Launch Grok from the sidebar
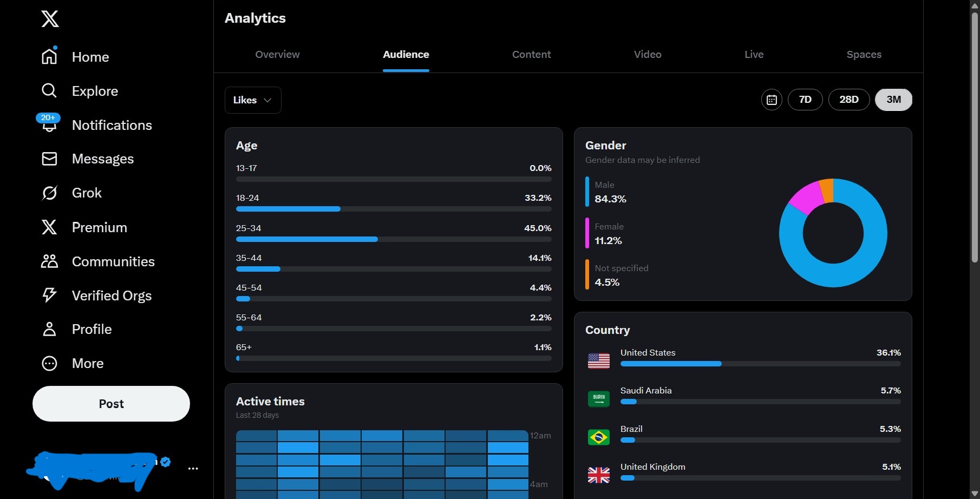The height and width of the screenshot is (499, 980). click(x=49, y=193)
